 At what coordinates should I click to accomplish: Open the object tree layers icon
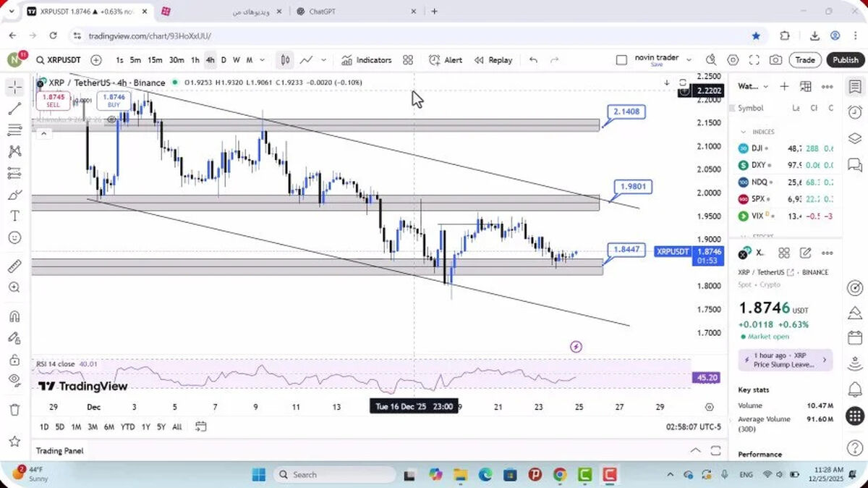tap(854, 138)
